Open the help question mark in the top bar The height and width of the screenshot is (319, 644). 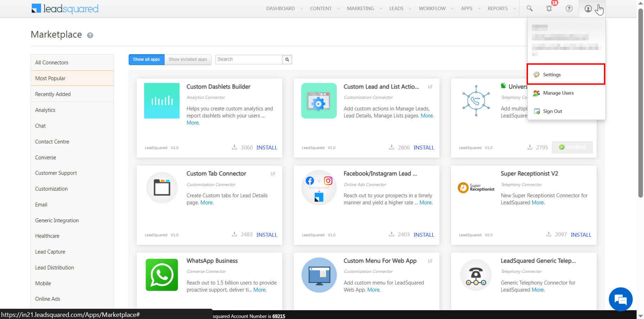[x=569, y=8]
